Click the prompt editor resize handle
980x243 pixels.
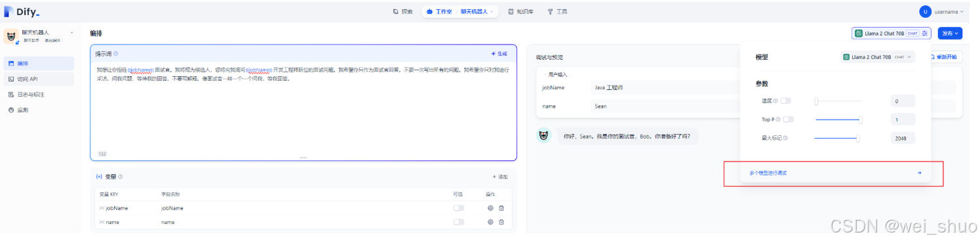304,158
